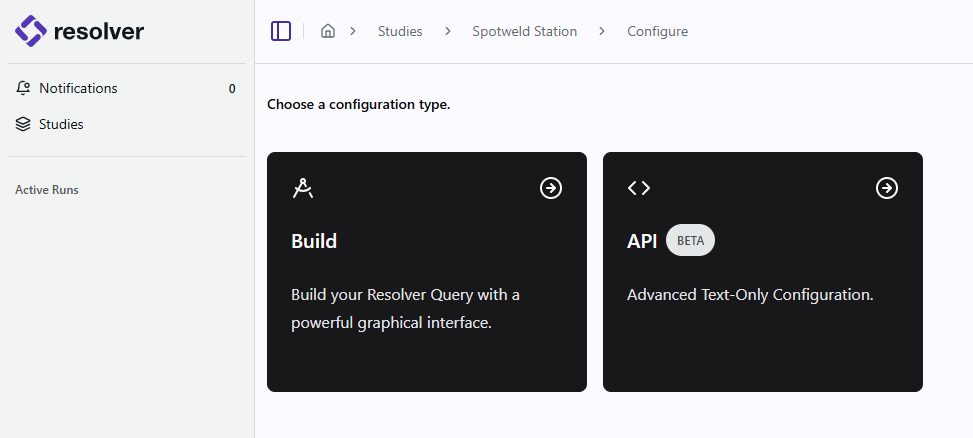Click the Configure breadcrumb
This screenshot has width=973, height=438.
(657, 31)
